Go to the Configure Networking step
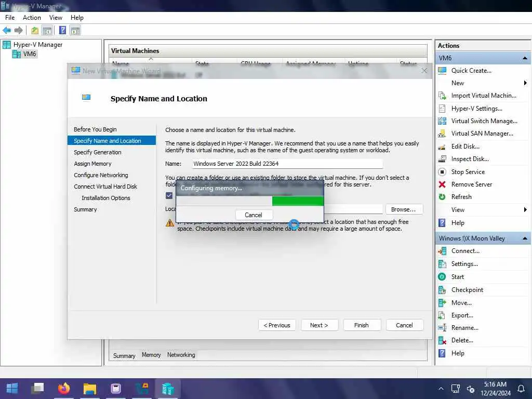Viewport: 532px width, 399px height. click(101, 175)
